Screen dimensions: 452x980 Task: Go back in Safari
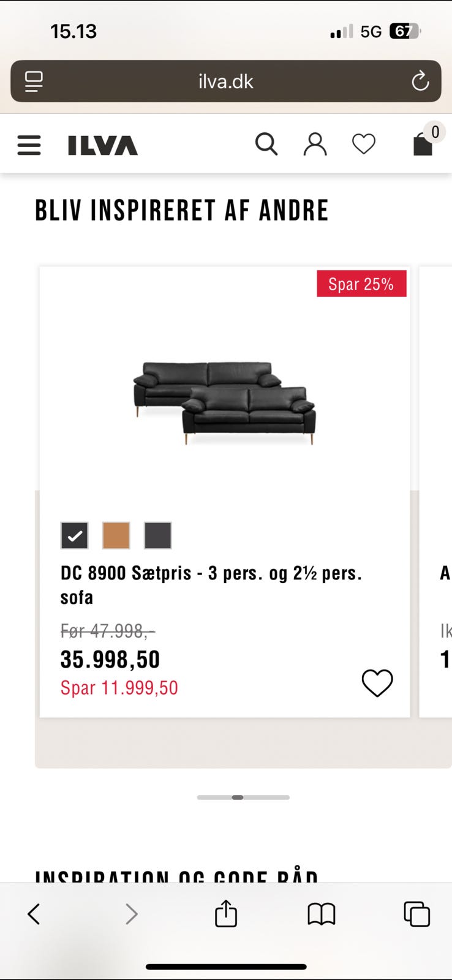click(34, 914)
